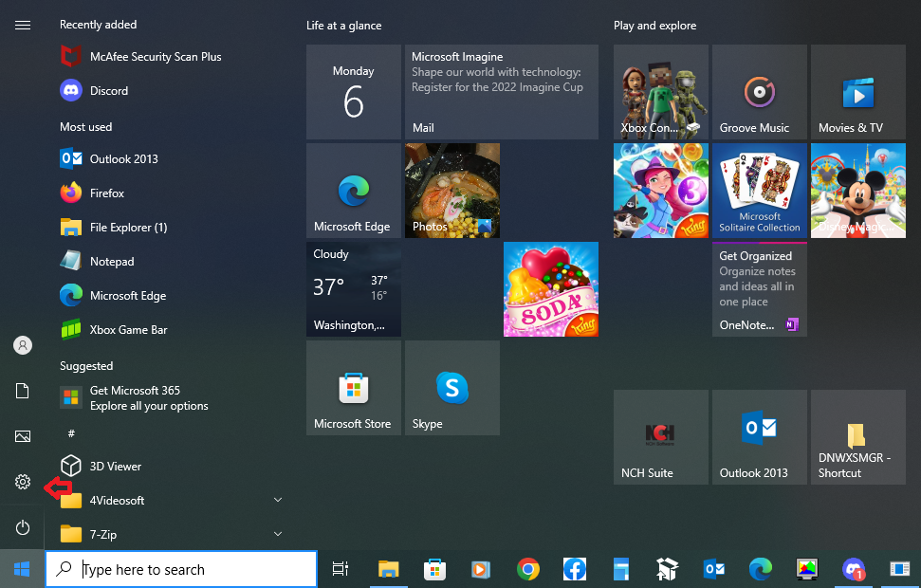Open the Monday 6 calendar tile
This screenshot has width=921, height=588.
pos(354,92)
